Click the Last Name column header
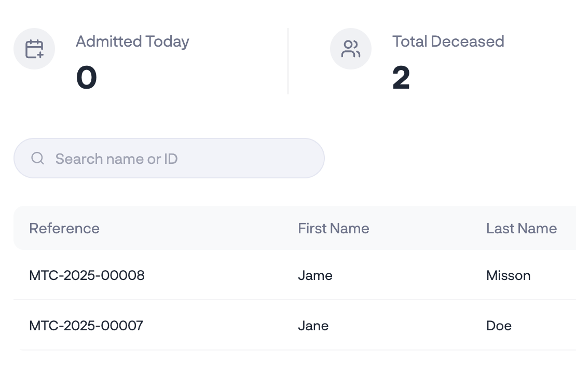The image size is (576, 392). point(521,228)
